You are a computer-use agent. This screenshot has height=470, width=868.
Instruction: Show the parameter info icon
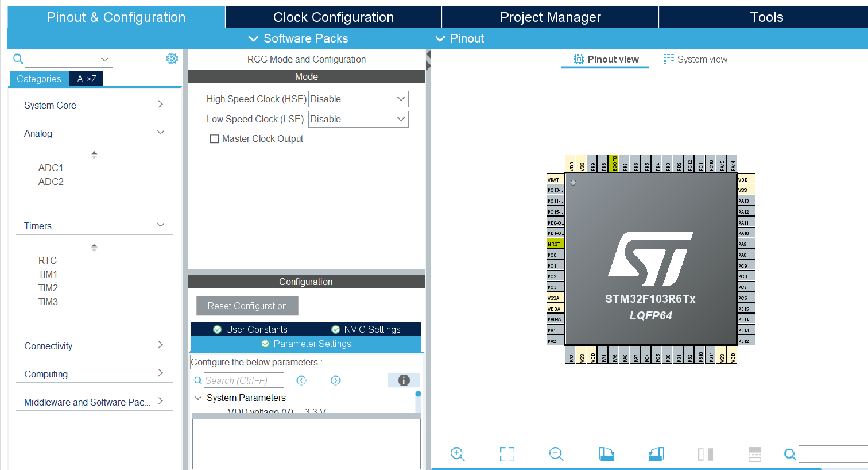(x=404, y=380)
